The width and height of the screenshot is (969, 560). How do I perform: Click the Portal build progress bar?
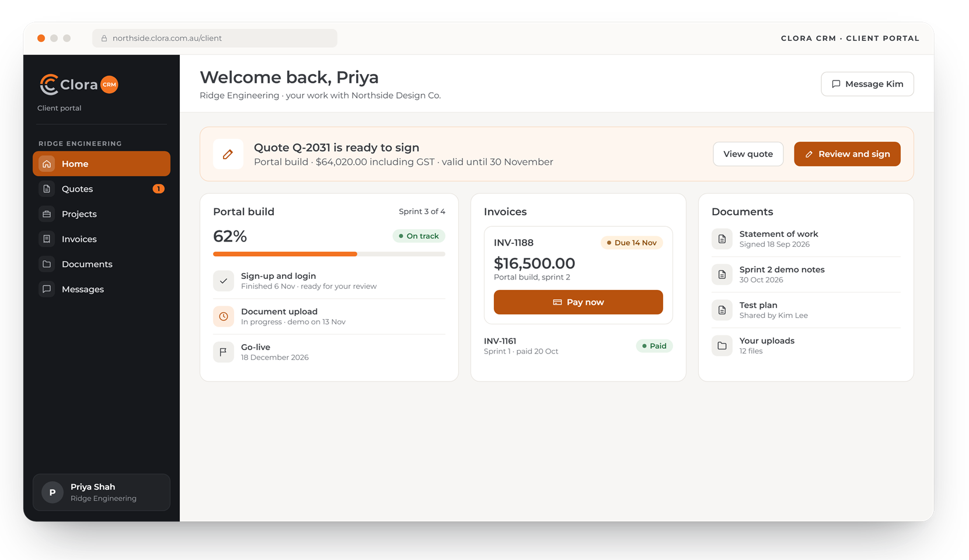[x=329, y=254]
